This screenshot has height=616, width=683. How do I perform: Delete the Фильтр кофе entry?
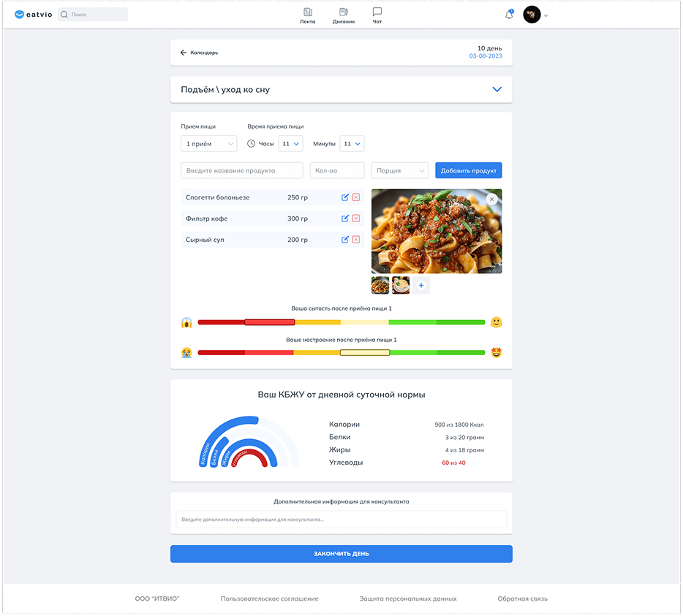coord(356,218)
